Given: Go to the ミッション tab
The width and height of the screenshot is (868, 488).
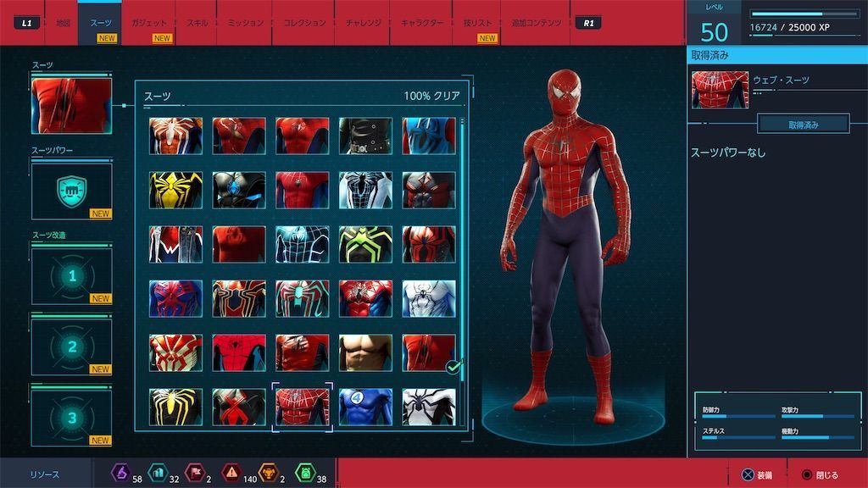Looking at the screenshot, I should pos(245,23).
